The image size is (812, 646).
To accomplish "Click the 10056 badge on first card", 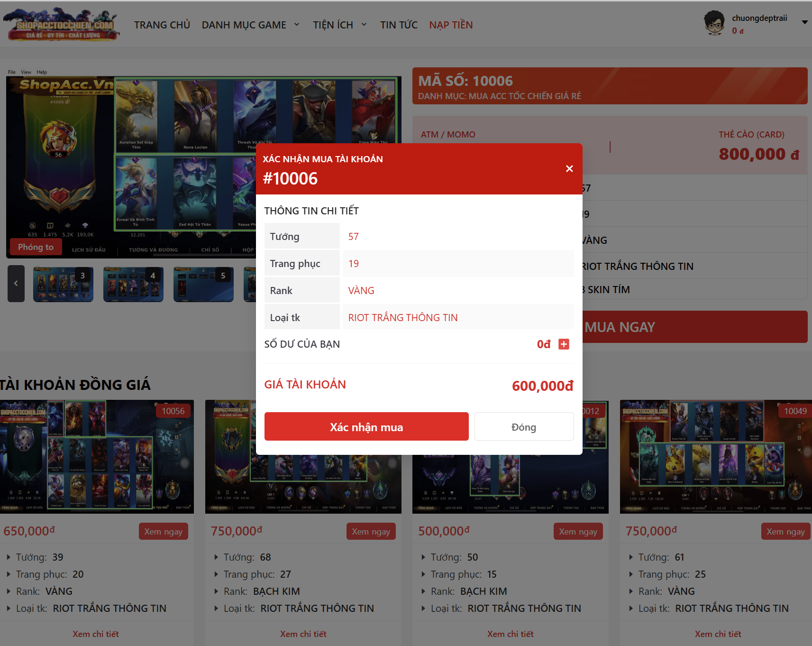I will 173,411.
